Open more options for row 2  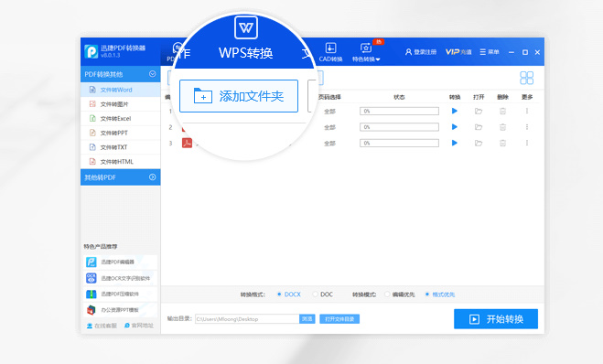527,127
